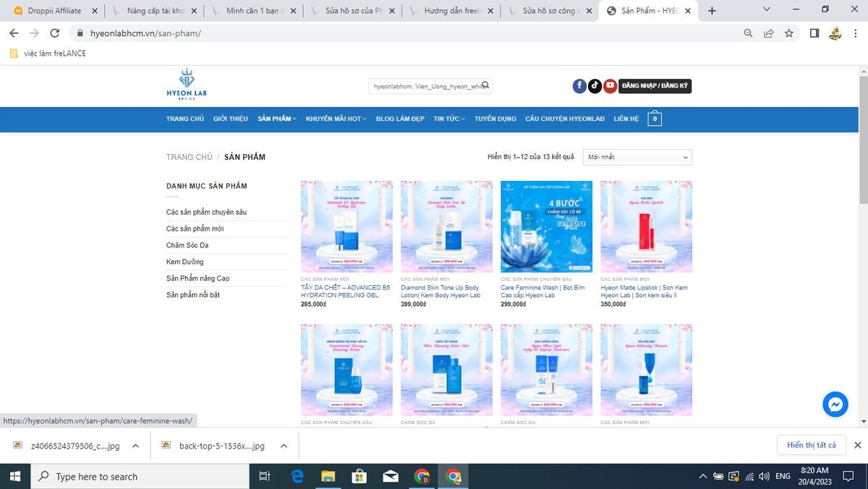
Task: Open the YouTube social icon in header
Action: [x=610, y=86]
